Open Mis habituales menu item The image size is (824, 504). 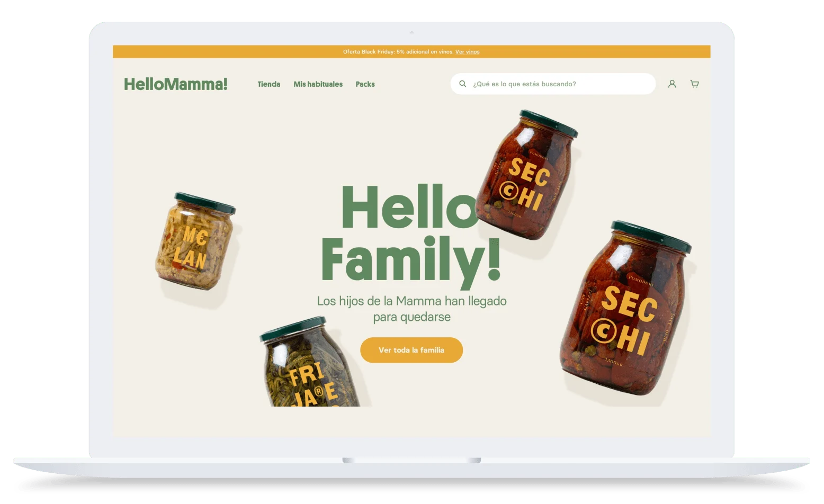pyautogui.click(x=318, y=84)
